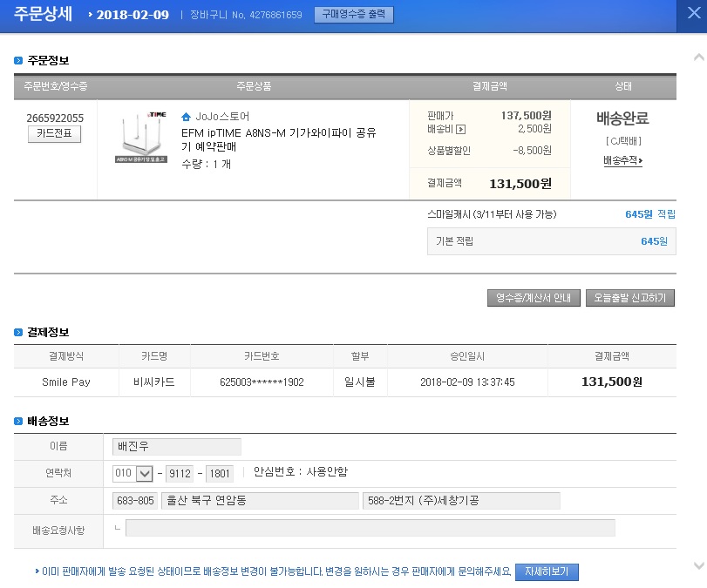Click the approval time 2018-02-09 13:37:45
The width and height of the screenshot is (707, 588).
(467, 382)
